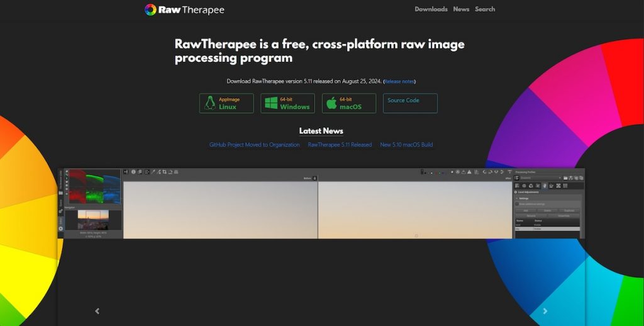Viewport: 644px width, 326px height.
Task: Open the Detail tool tab icon
Action: click(x=524, y=186)
